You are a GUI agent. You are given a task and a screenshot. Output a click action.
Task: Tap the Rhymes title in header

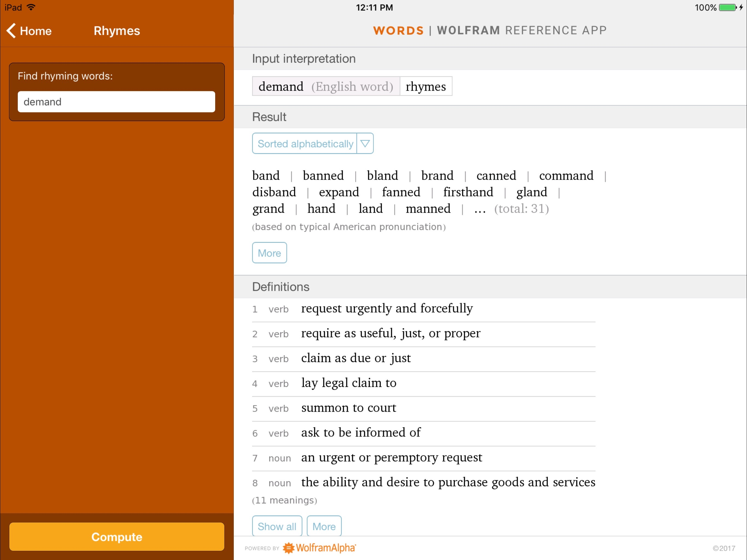pos(116,31)
